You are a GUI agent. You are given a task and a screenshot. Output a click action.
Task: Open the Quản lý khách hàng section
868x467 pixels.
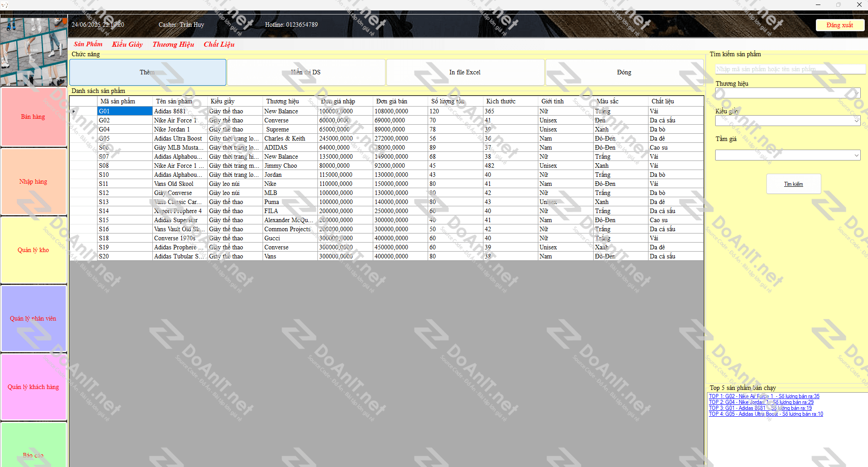point(34,387)
